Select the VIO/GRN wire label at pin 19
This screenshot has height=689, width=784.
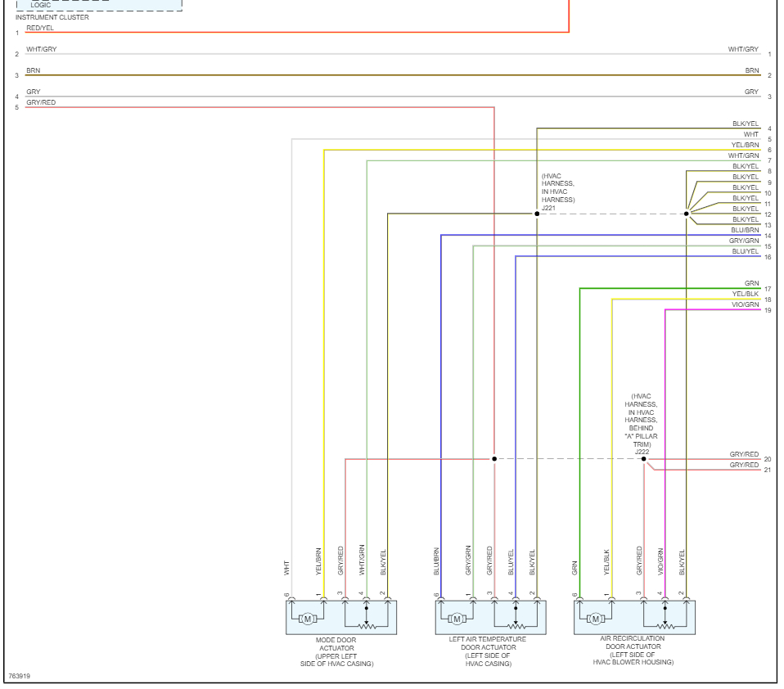(745, 304)
